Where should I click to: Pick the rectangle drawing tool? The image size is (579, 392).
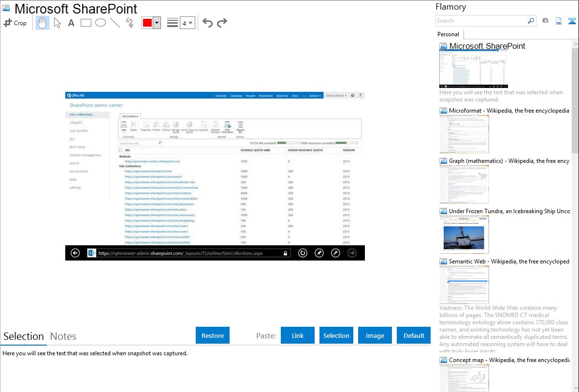click(86, 23)
